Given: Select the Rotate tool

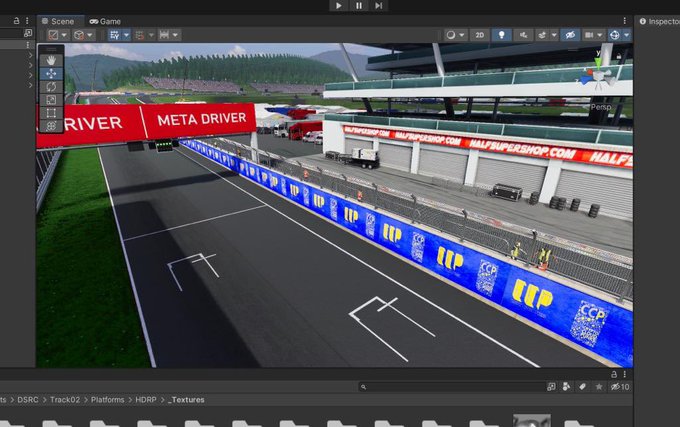Looking at the screenshot, I should 51,87.
